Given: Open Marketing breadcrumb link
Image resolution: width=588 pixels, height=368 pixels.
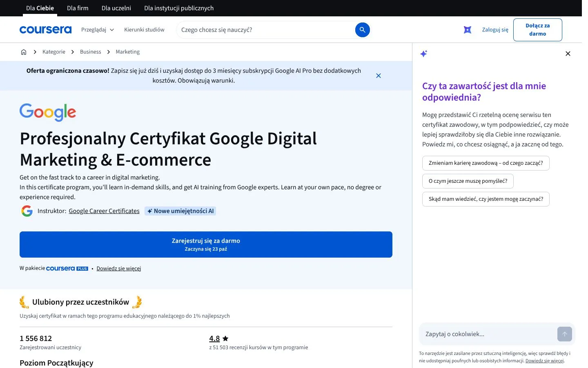Looking at the screenshot, I should pyautogui.click(x=128, y=52).
